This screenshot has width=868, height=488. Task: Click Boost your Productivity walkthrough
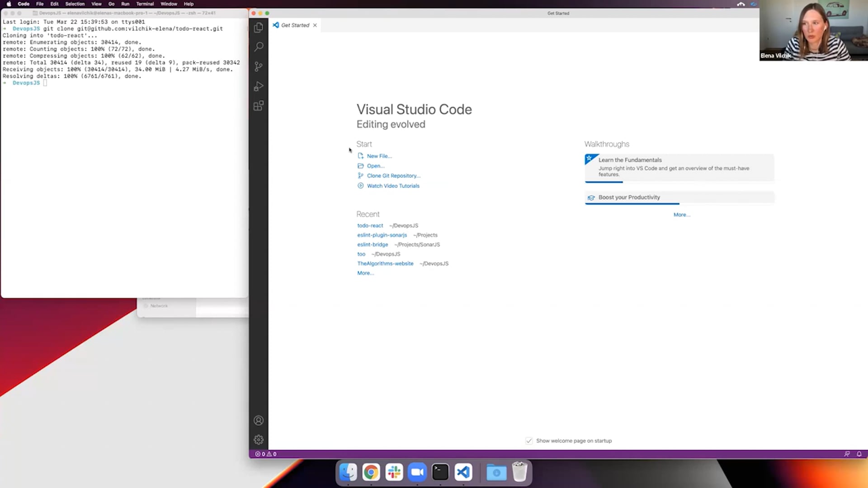[629, 197]
